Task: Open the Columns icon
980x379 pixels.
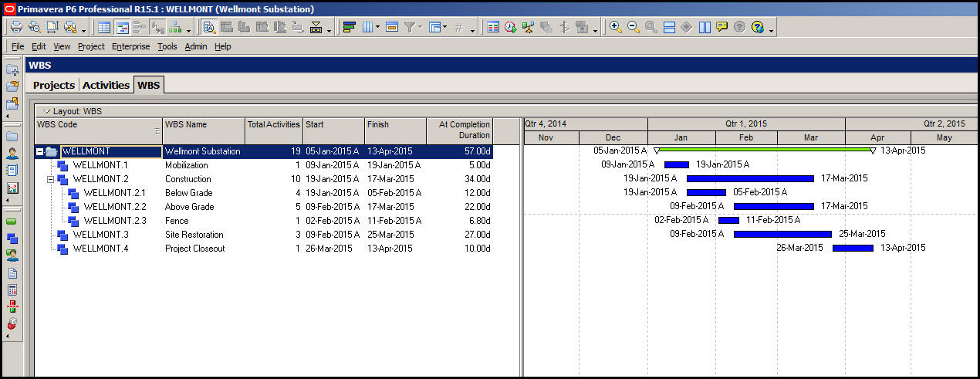Action: [x=367, y=27]
